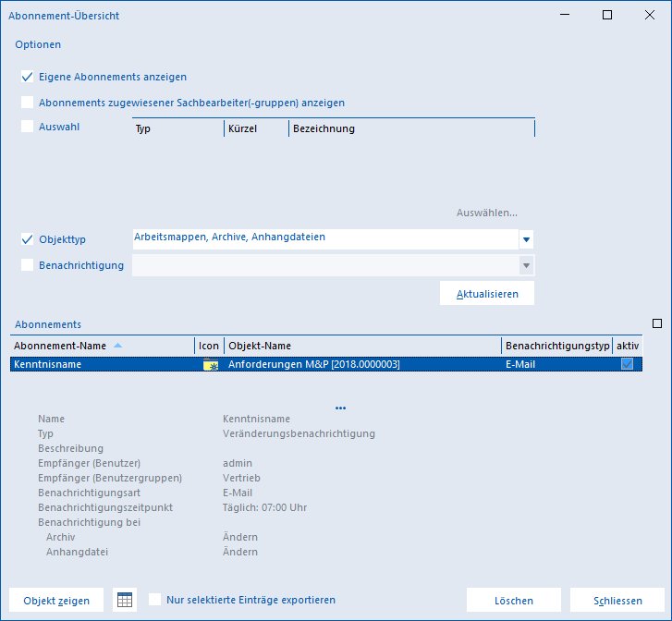Click the Objekttyp field showing Arbeitsmappen, Archive, Anhangdateien
The width and height of the screenshot is (672, 621).
pos(325,239)
